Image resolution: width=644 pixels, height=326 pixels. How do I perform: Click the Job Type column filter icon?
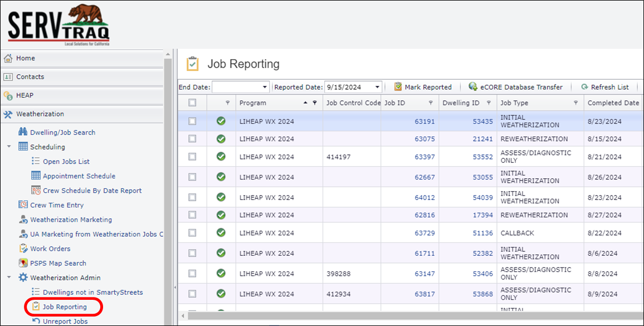576,103
